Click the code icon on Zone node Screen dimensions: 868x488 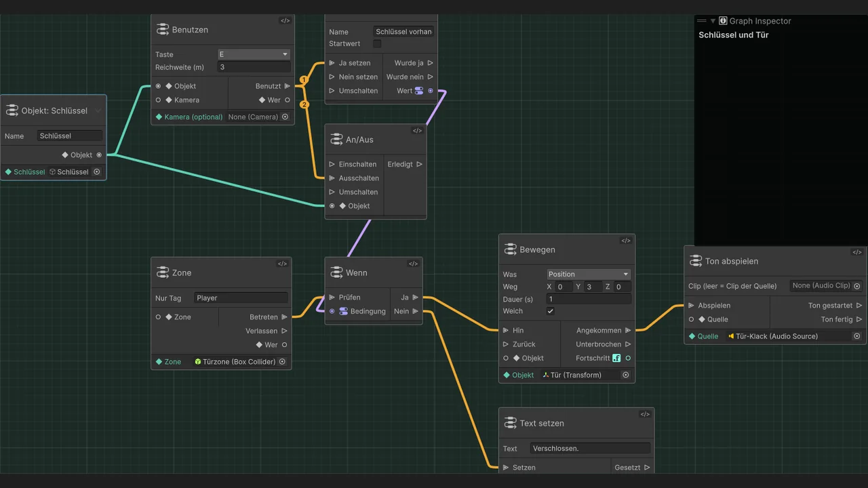[x=282, y=264]
